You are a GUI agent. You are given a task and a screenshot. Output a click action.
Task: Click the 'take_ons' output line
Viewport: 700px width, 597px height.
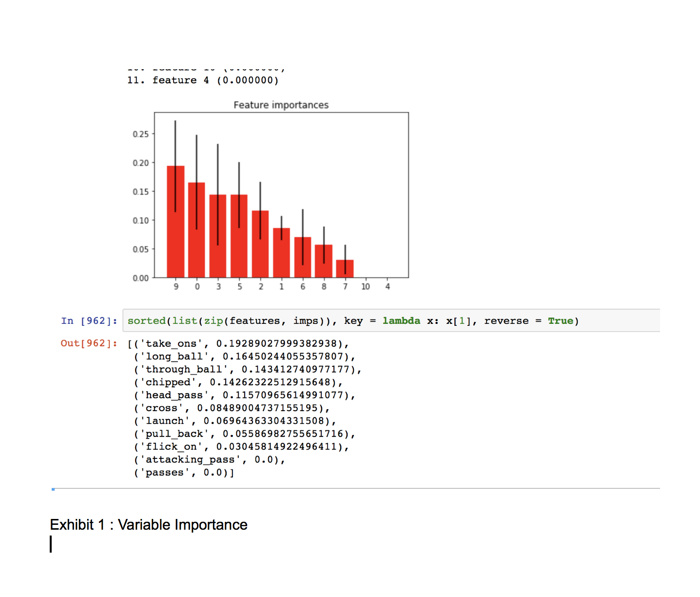click(238, 344)
